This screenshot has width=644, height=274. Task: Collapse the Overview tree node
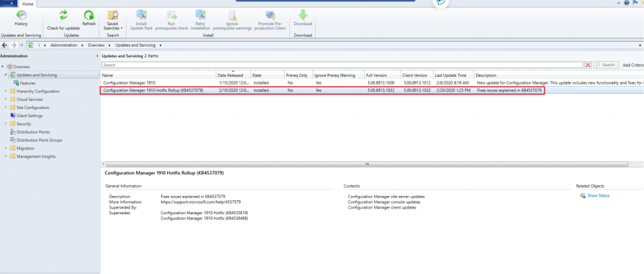tap(3, 67)
